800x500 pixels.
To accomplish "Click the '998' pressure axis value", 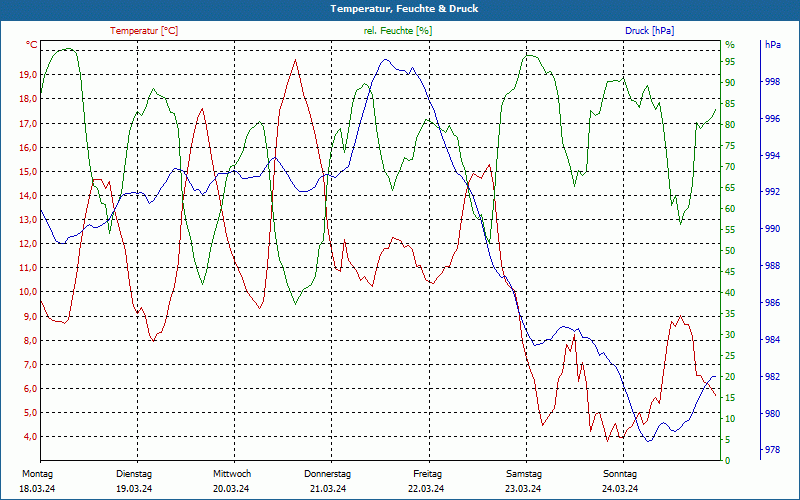I will click(772, 82).
